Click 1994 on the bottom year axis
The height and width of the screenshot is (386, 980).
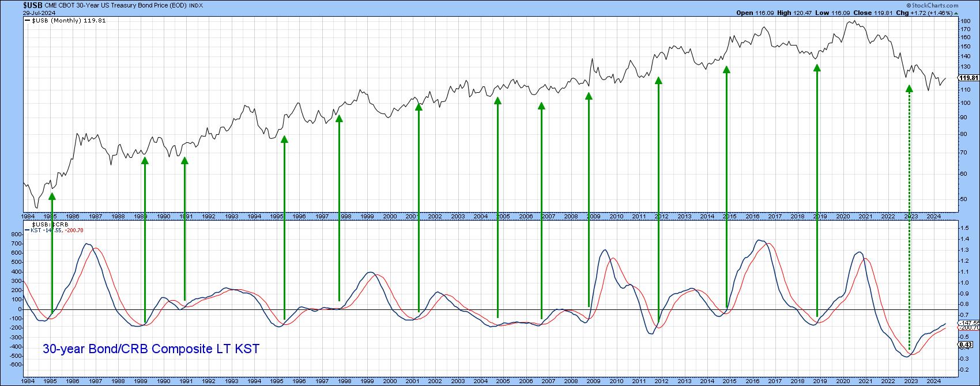[x=254, y=381]
